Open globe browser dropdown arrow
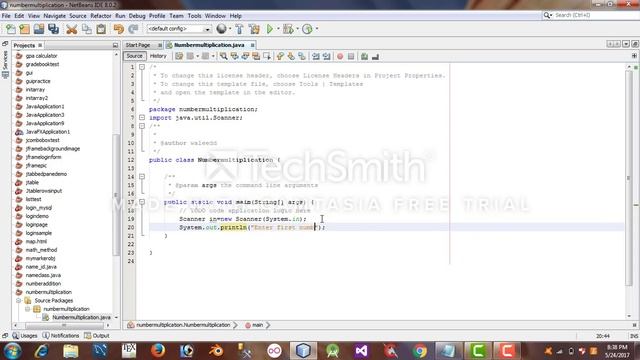The width and height of the screenshot is (640, 360). [x=230, y=29]
